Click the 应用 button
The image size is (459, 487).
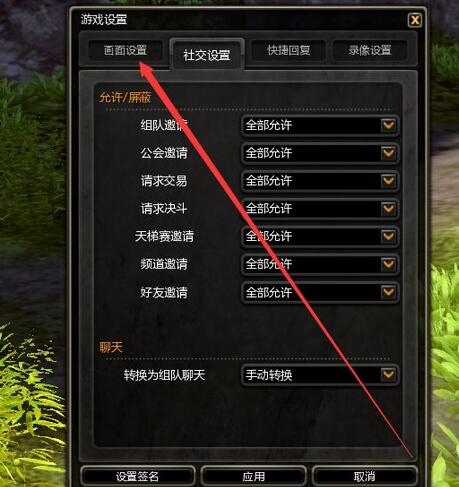coord(254,476)
